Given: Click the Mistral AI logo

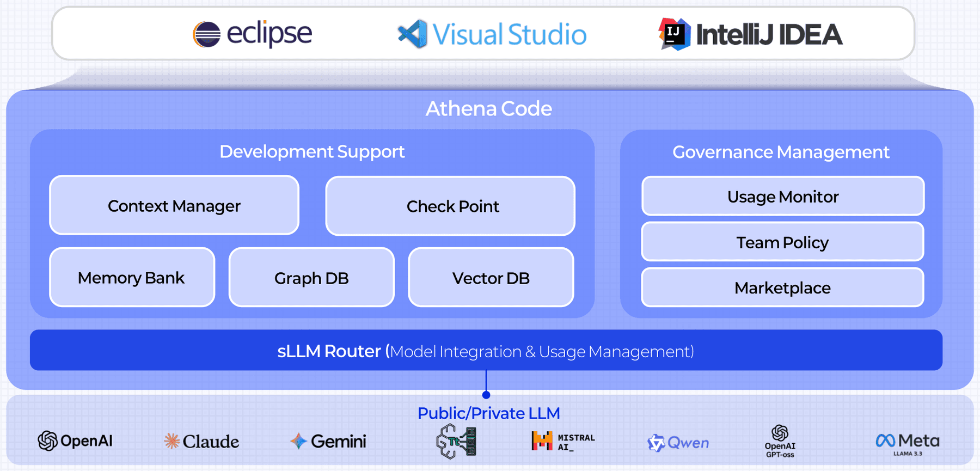Looking at the screenshot, I should 542,441.
